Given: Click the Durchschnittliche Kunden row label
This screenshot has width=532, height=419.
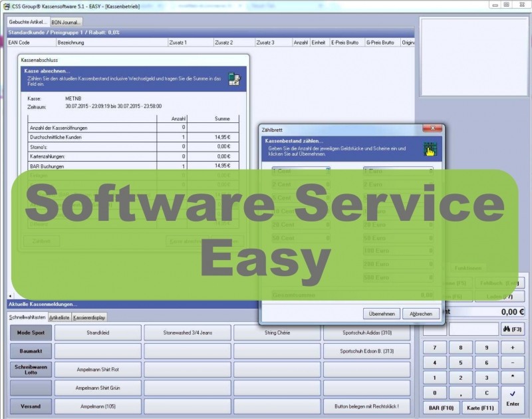Looking at the screenshot, I should pos(56,138).
